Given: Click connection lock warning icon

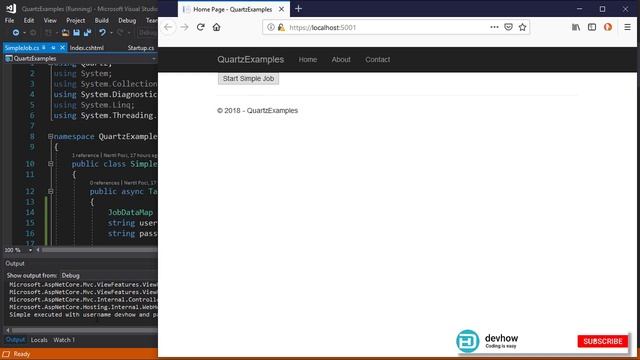Looking at the screenshot, I should tap(281, 27).
